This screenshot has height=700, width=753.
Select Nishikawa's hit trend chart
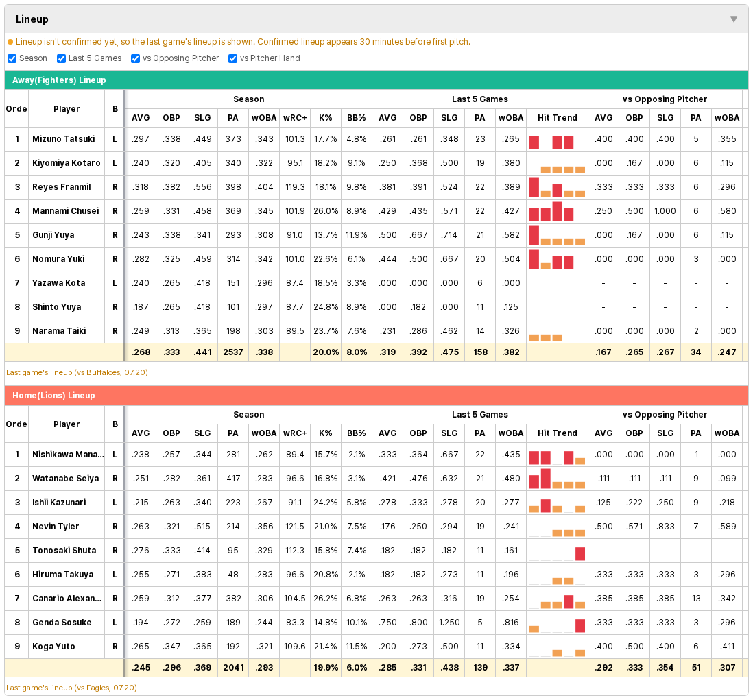[557, 455]
